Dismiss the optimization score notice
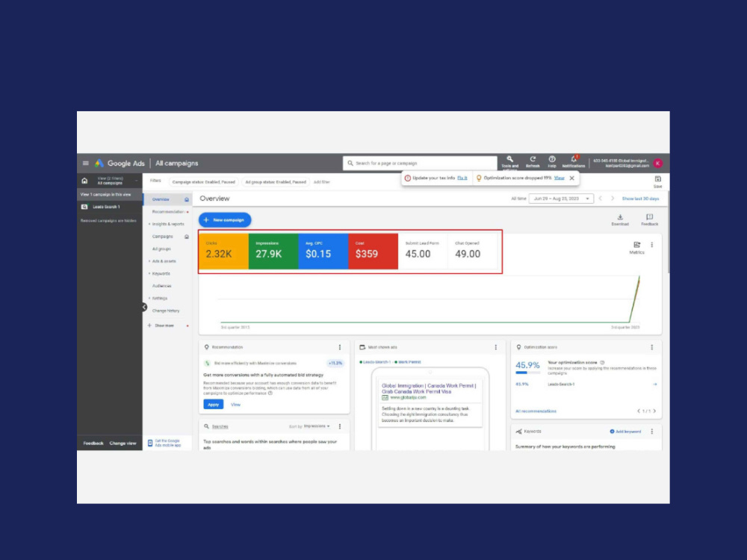The image size is (747, 560). coord(571,178)
